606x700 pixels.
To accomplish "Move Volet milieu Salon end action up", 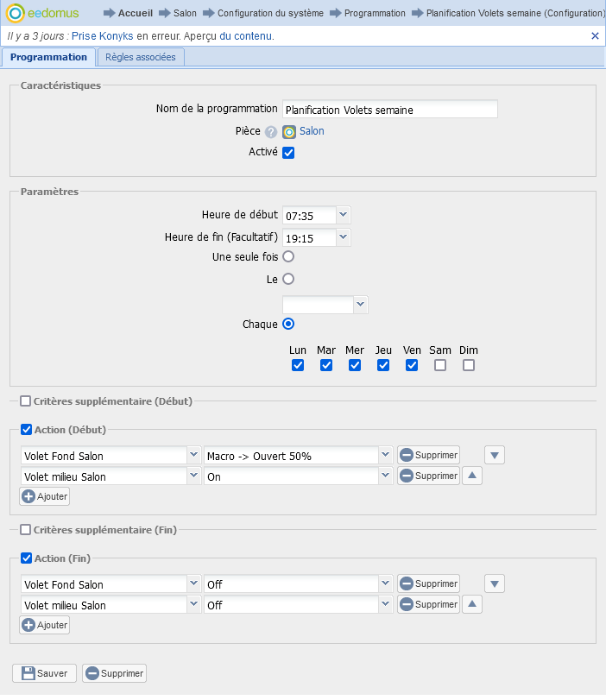I will [x=472, y=605].
